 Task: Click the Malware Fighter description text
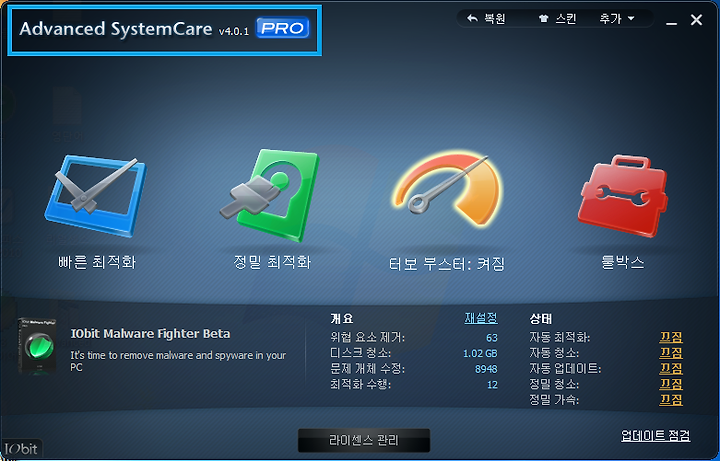(x=178, y=361)
